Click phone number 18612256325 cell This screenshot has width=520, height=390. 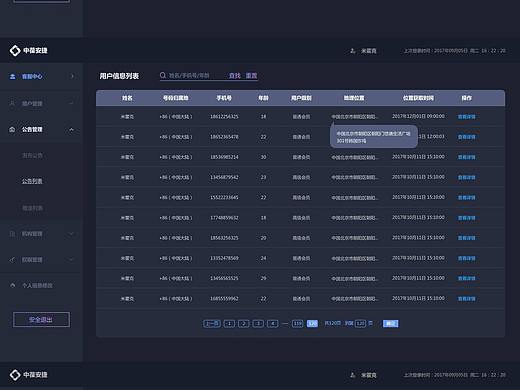tap(224, 117)
